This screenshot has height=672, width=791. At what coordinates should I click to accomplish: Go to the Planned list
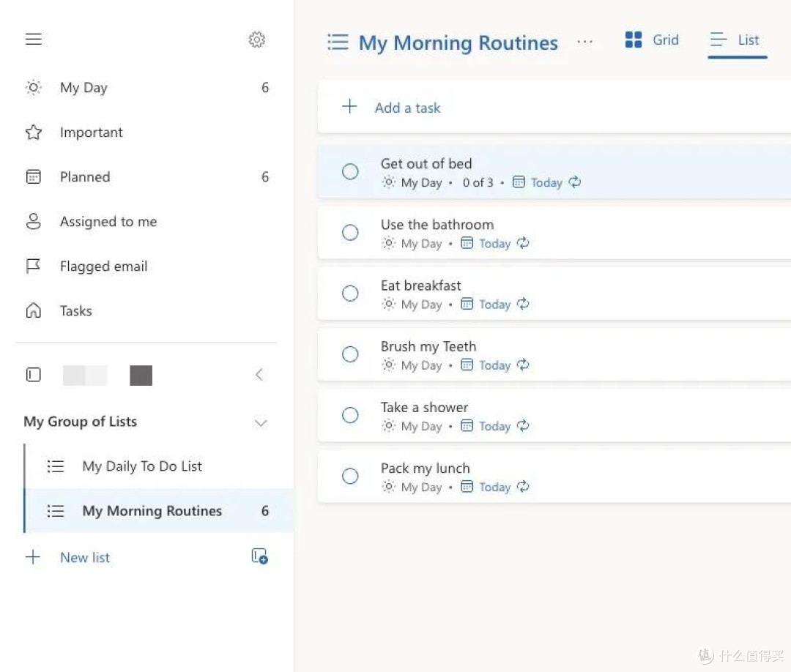tap(146, 177)
